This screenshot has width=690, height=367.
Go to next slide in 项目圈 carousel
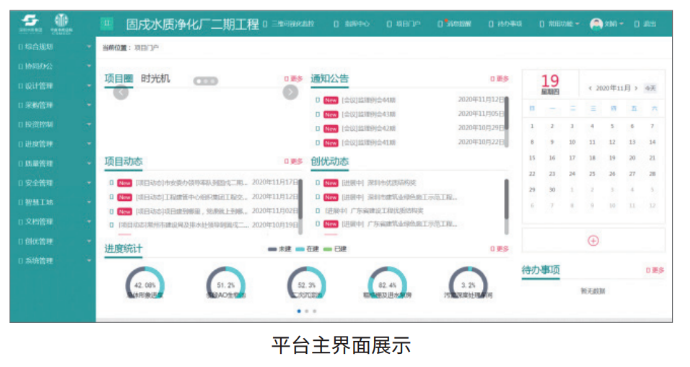[290, 92]
